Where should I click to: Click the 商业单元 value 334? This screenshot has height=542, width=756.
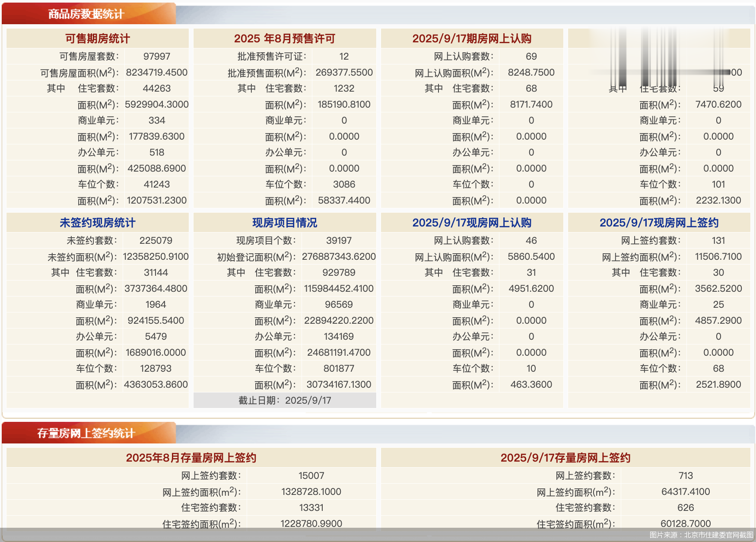coord(157,120)
